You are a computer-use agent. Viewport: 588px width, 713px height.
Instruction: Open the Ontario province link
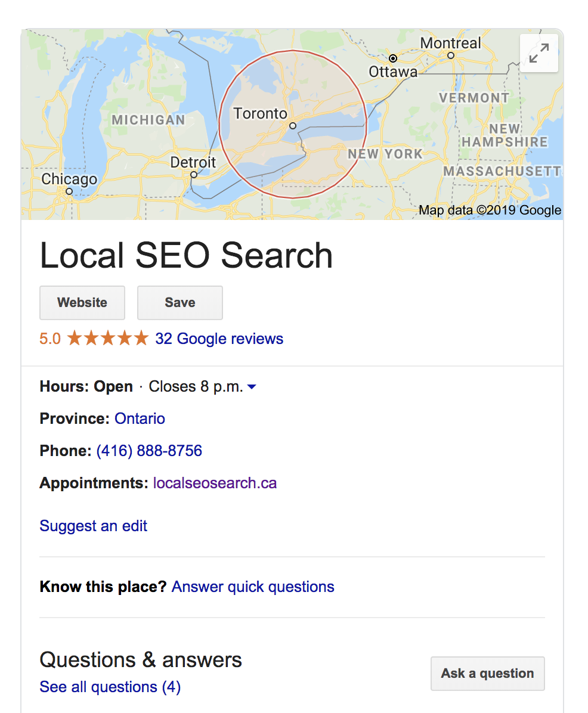(140, 418)
